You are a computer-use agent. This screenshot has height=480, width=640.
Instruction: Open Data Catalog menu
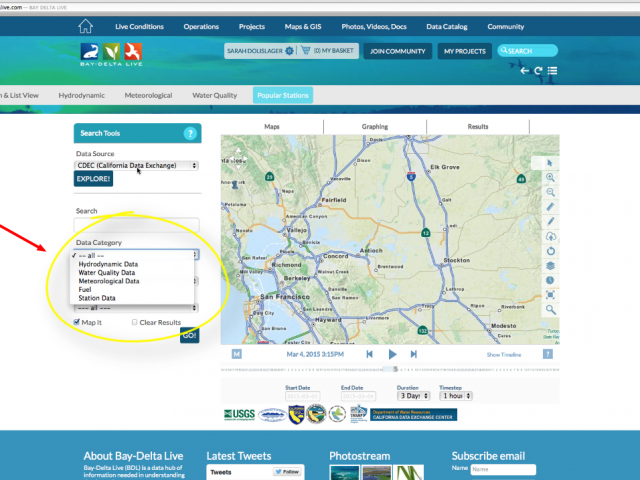click(447, 27)
